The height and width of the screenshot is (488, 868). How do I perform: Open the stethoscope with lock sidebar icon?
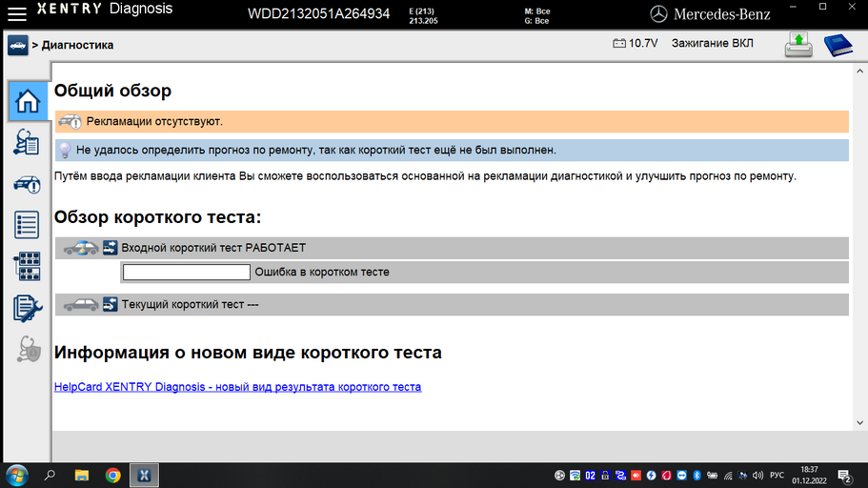(x=29, y=350)
